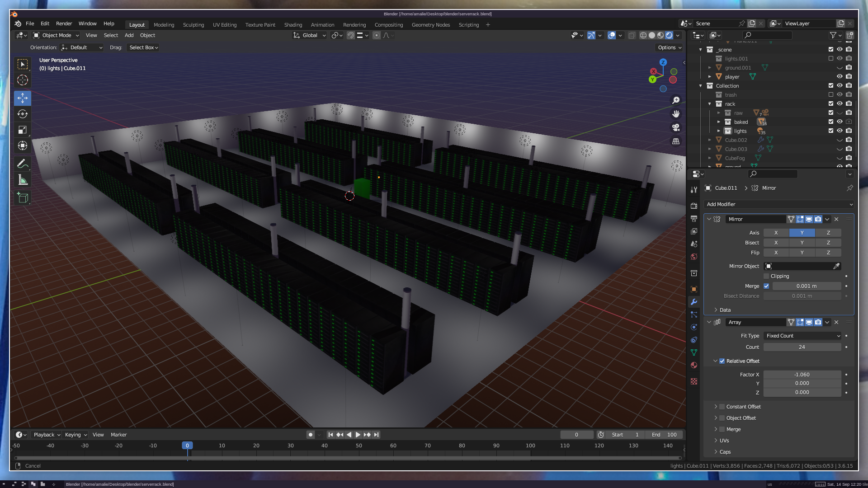Expand the Constant Offset section
The width and height of the screenshot is (868, 488).
716,407
